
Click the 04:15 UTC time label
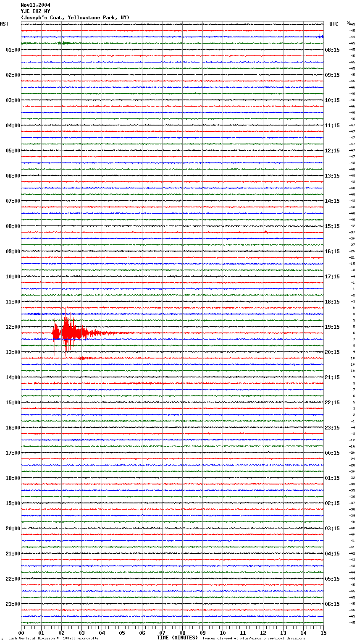pos(332,554)
